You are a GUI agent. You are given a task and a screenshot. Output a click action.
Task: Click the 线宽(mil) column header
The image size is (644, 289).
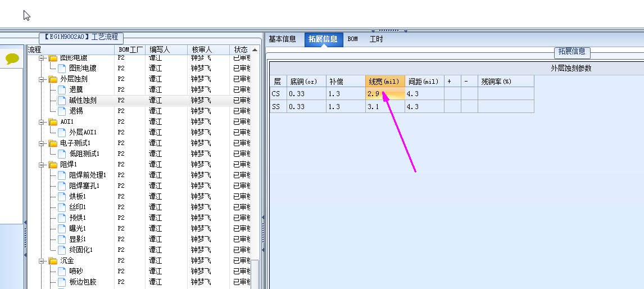click(386, 82)
